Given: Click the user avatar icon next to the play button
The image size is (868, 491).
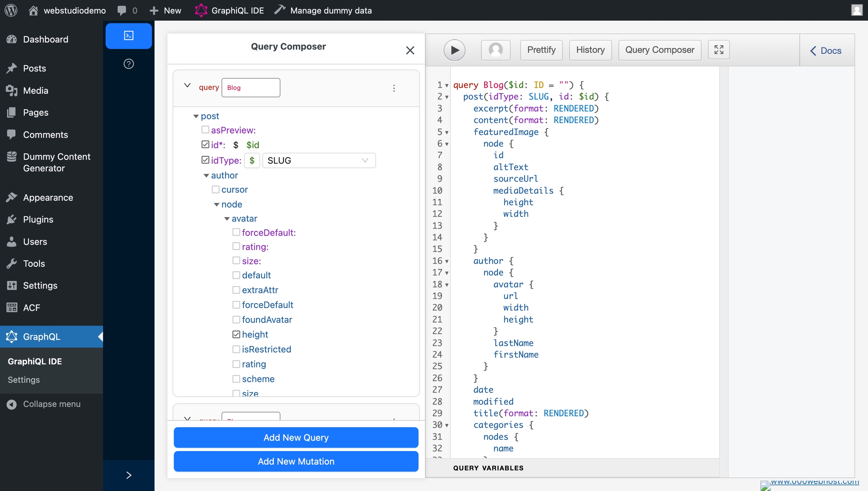Looking at the screenshot, I should [x=495, y=50].
